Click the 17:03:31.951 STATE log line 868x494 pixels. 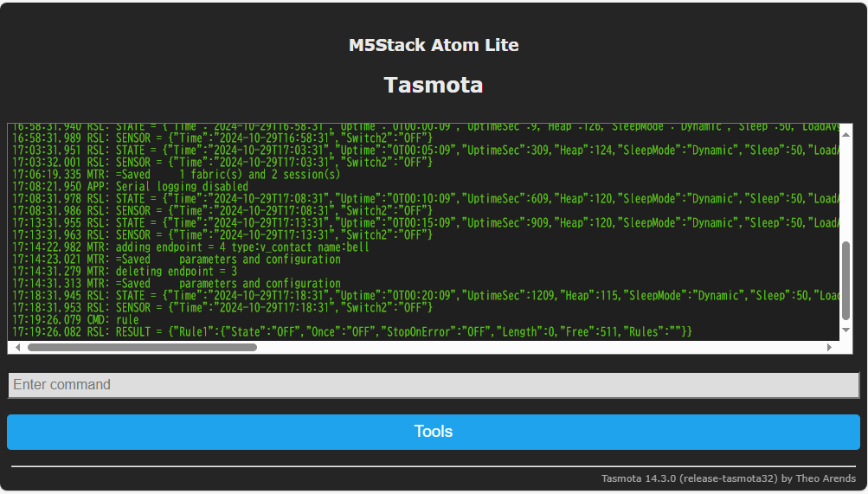tap(425, 150)
